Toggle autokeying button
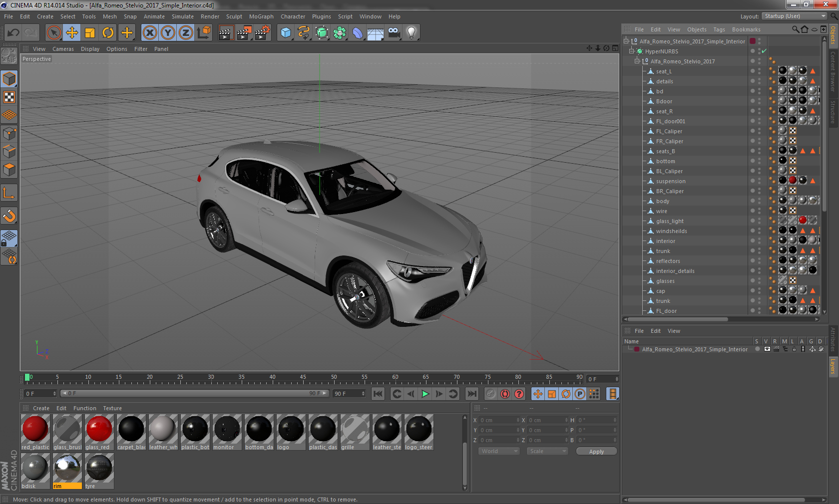The height and width of the screenshot is (504, 839). click(505, 394)
